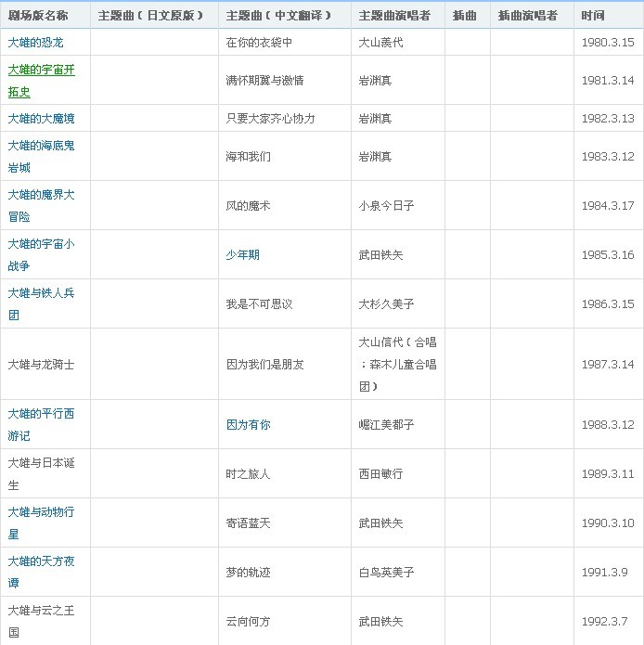644x645 pixels.
Task: Follow the 大雄的宇宙小战争 link
Action: coord(41,245)
